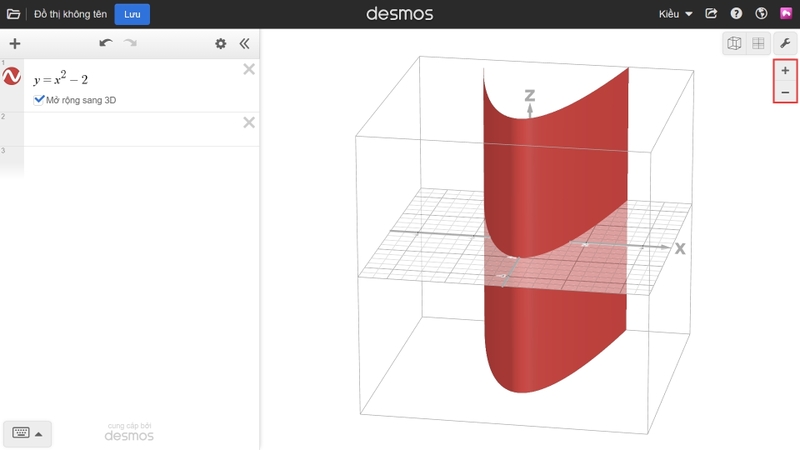
Task: Open expression list settings gear
Action: pyautogui.click(x=220, y=43)
